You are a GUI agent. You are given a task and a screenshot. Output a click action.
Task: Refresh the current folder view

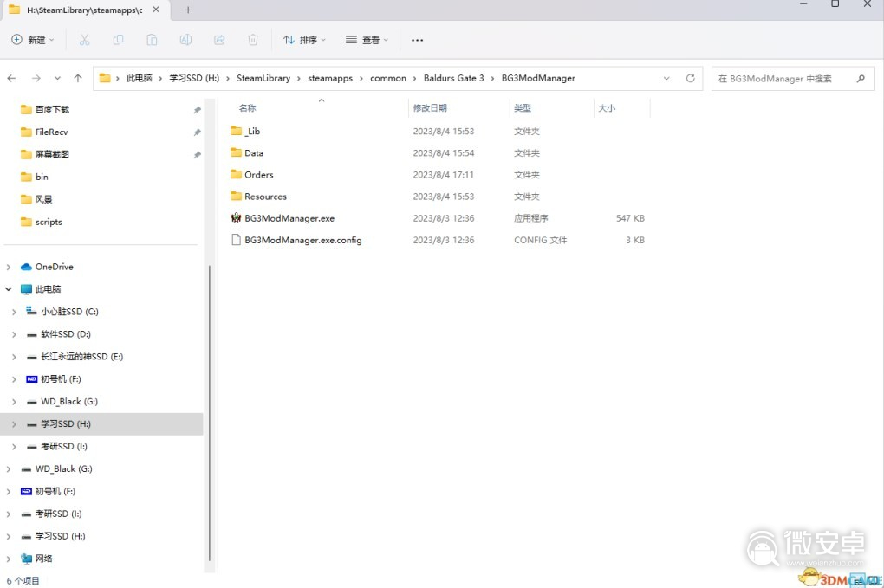[690, 78]
